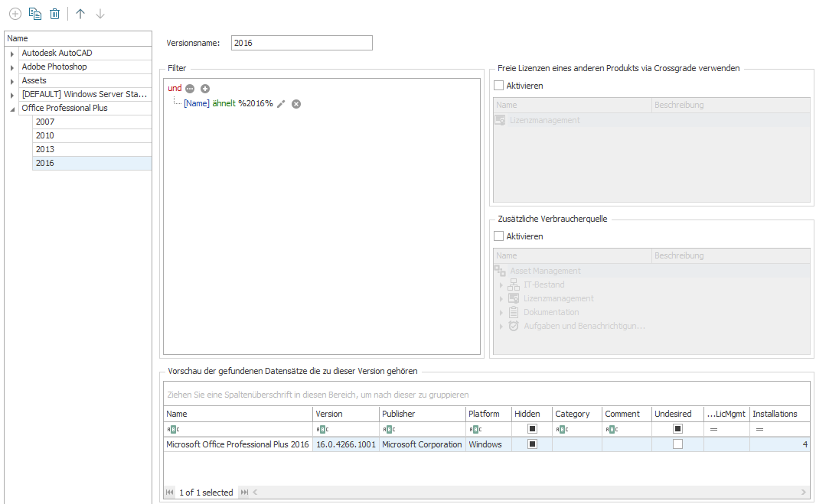This screenshot has width=816, height=504.
Task: Open filter options ellipsis next to 'und'
Action: 190,89
